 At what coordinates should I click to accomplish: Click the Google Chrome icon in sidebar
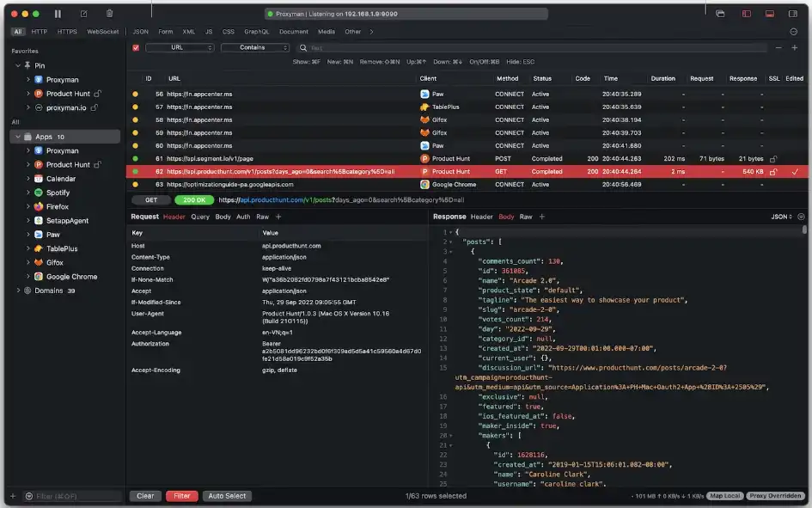point(39,277)
